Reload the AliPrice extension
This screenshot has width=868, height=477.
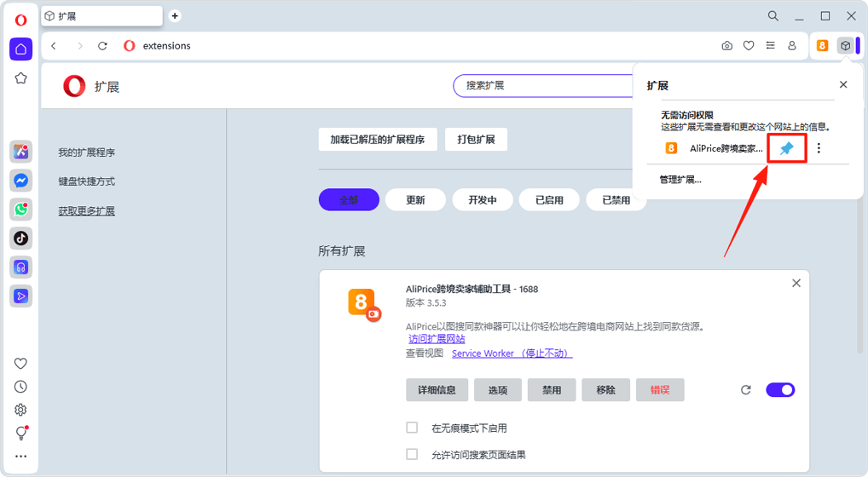(x=746, y=390)
